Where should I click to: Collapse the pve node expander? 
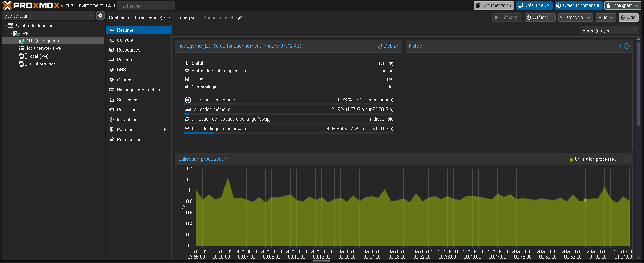click(11, 33)
